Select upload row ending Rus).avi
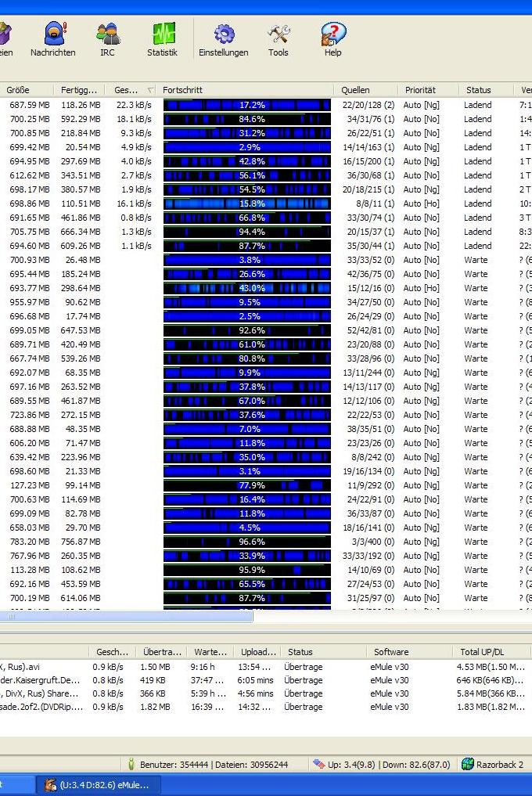The width and height of the screenshot is (532, 796). (x=20, y=667)
